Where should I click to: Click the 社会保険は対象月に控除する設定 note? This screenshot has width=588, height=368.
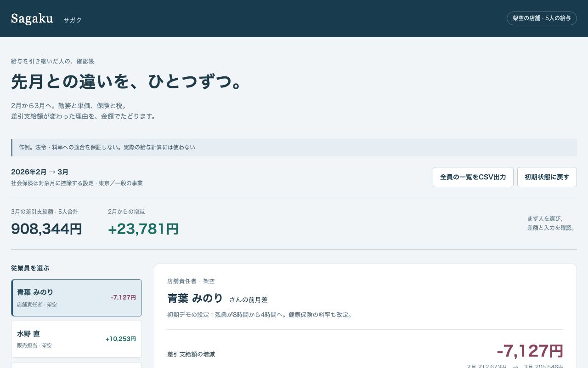coord(77,183)
